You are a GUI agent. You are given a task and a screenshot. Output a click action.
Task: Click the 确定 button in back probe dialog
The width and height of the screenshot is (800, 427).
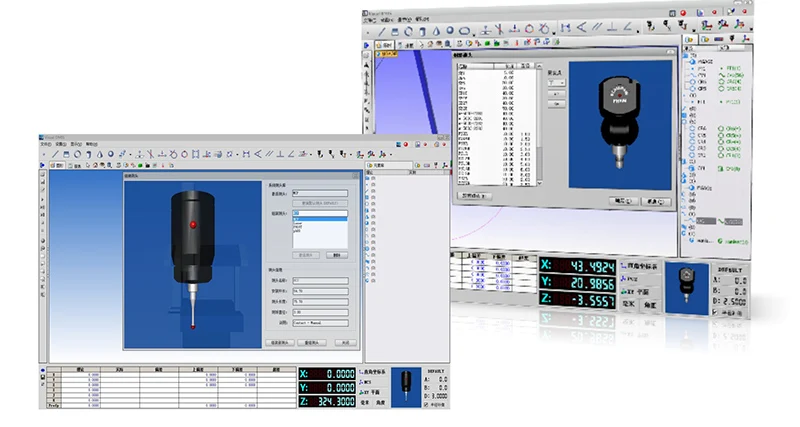coord(622,199)
